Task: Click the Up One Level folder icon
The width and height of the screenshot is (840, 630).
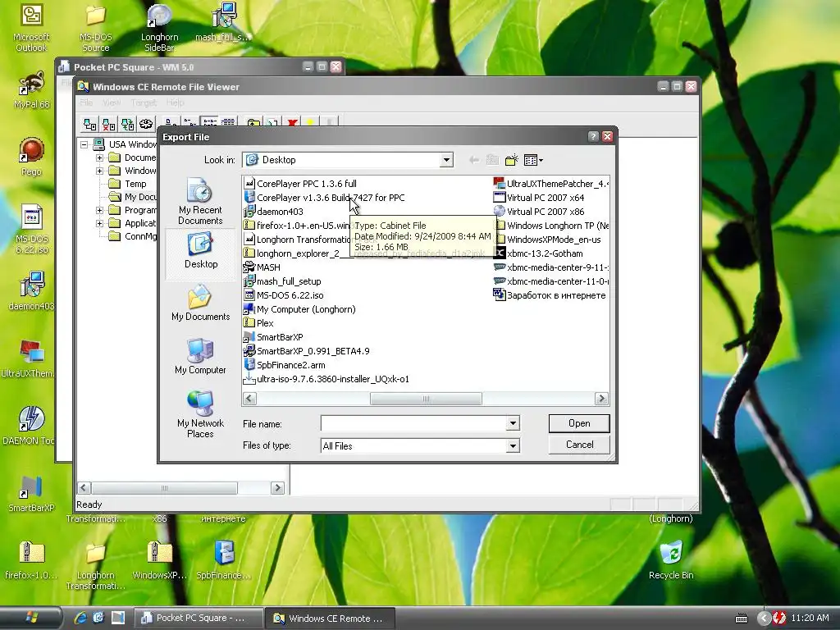Action: click(492, 160)
